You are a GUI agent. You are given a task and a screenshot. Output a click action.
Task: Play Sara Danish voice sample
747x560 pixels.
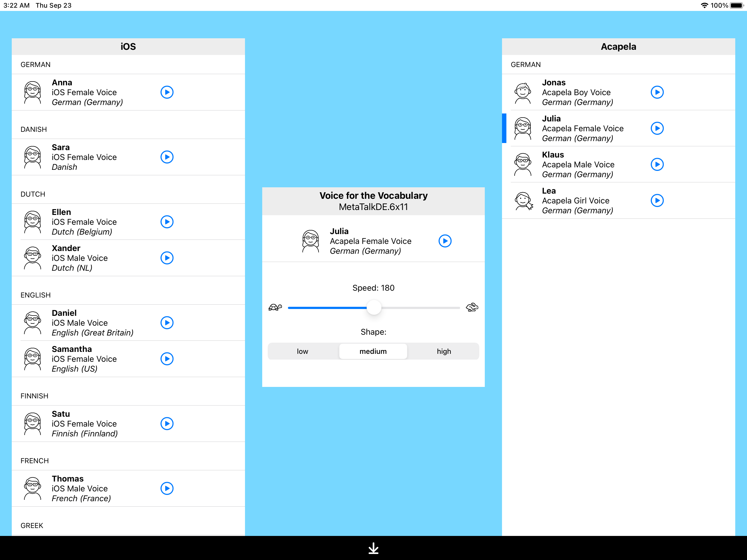tap(167, 157)
